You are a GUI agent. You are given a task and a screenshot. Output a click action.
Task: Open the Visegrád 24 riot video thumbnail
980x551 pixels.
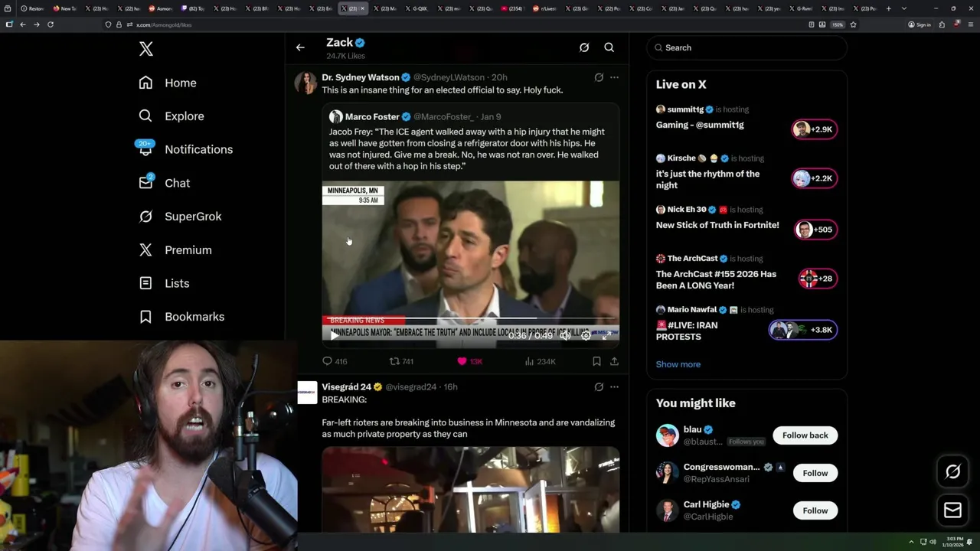click(470, 489)
